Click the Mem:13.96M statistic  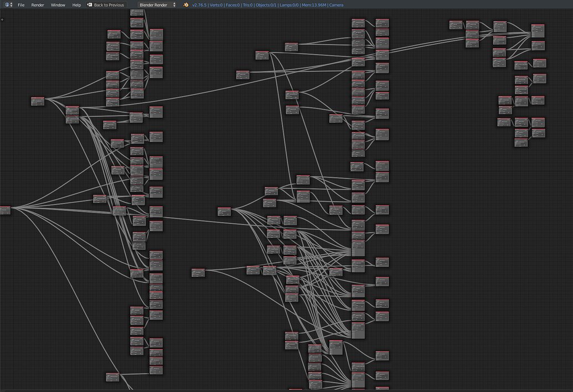coord(314,5)
